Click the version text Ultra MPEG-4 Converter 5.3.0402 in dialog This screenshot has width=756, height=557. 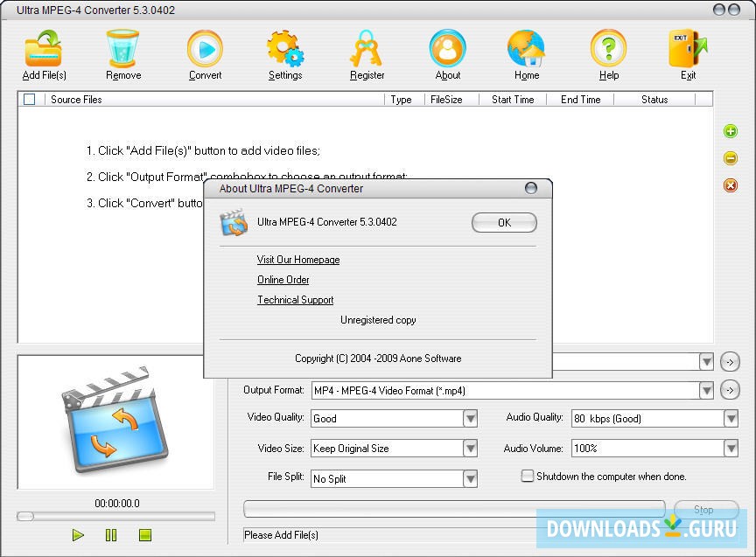327,222
